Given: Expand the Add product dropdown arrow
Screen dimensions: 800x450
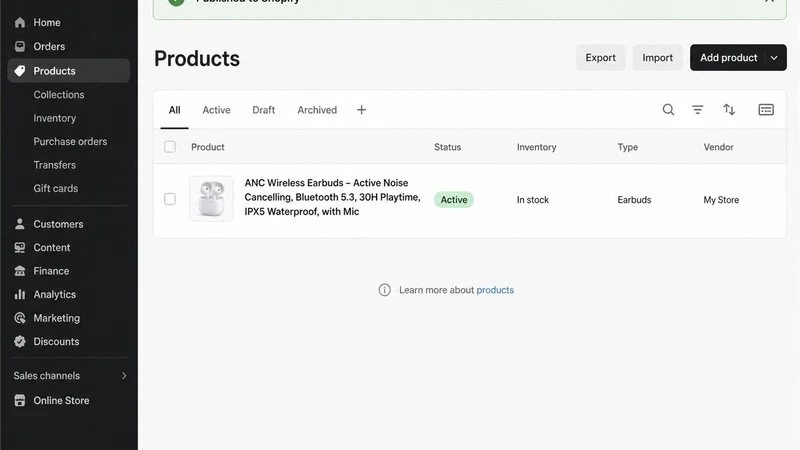Looking at the screenshot, I should (x=774, y=58).
